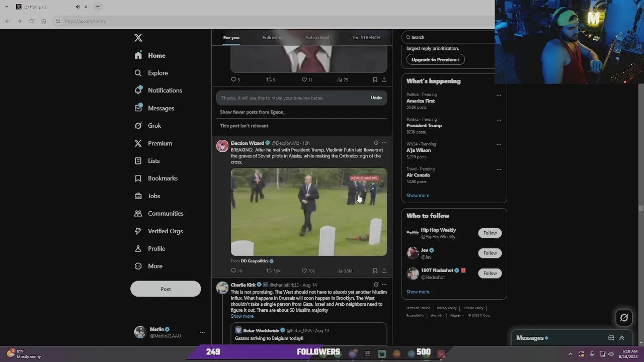
Task: Open a new browser tab
Action: click(x=98, y=7)
